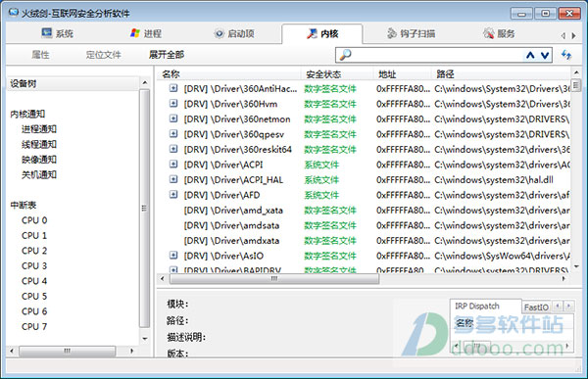Click the 定位文件 toolbar button
The height and width of the screenshot is (379, 588).
tap(104, 55)
